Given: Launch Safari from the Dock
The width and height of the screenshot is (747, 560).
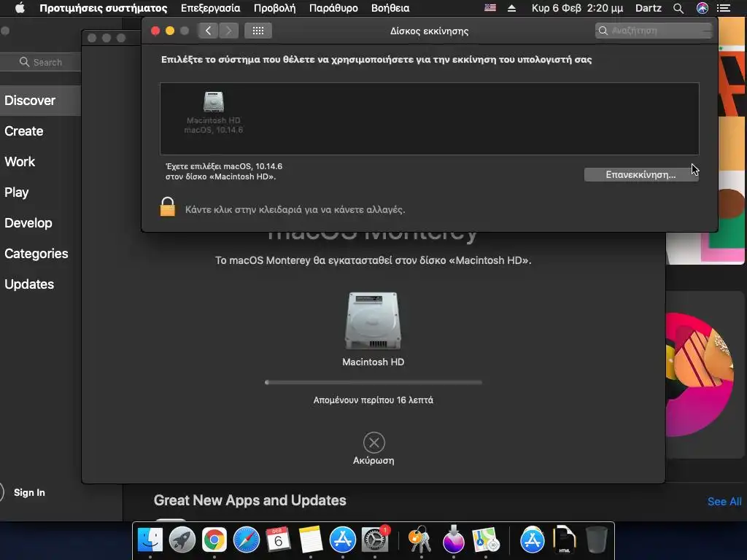Looking at the screenshot, I should pos(247,540).
